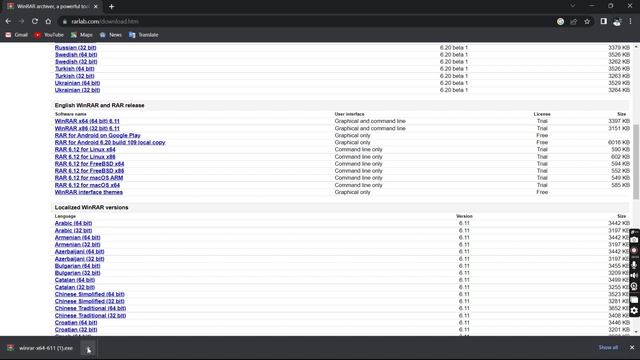
Task: Download RAR 6.12 for Linux x64
Action: [85, 149]
